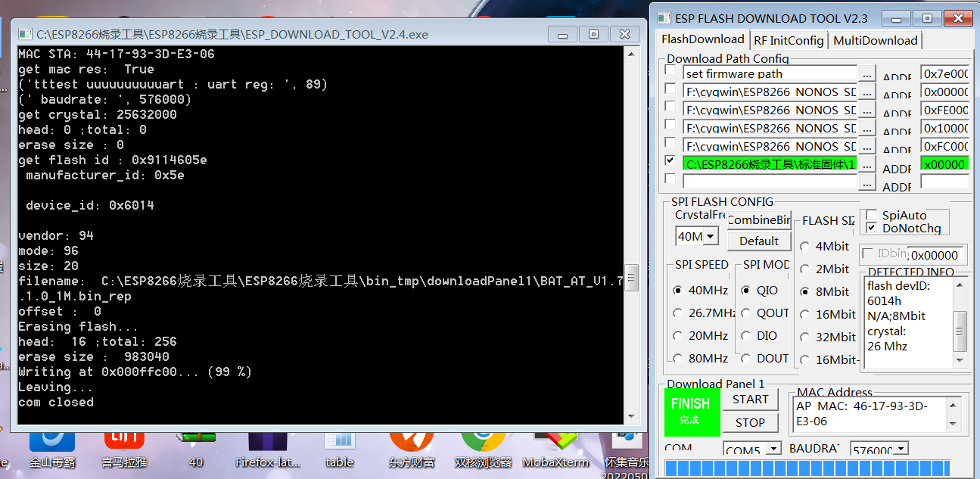Viewport: 980px width, 479px height.
Task: Select 2Mbit flash size
Action: pyautogui.click(x=806, y=269)
